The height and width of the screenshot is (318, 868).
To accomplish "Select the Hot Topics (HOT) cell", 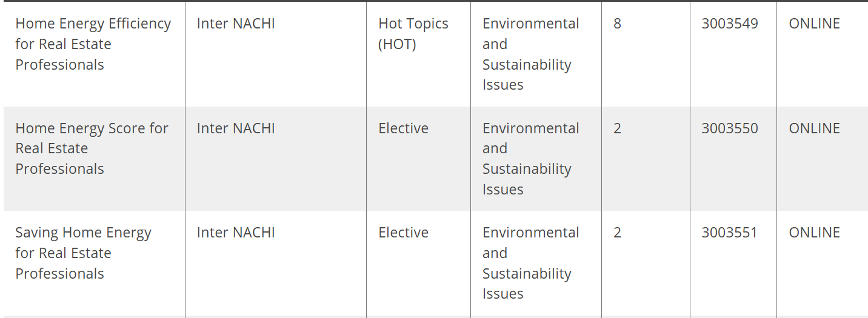I will [x=413, y=34].
